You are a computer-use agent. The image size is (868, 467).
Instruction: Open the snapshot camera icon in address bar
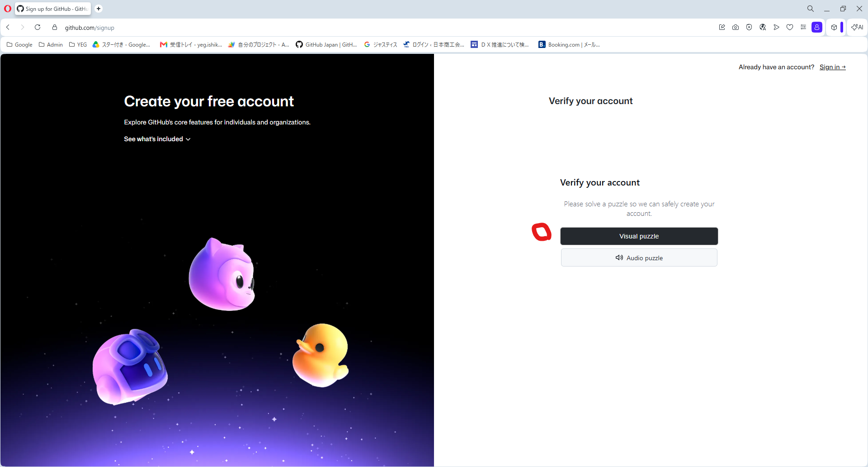coord(736,28)
